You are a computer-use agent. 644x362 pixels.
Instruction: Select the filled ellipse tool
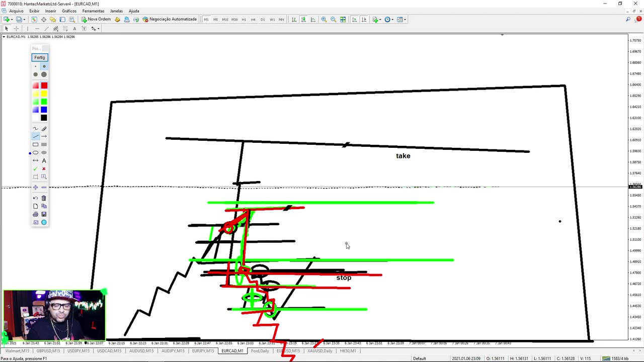44,152
